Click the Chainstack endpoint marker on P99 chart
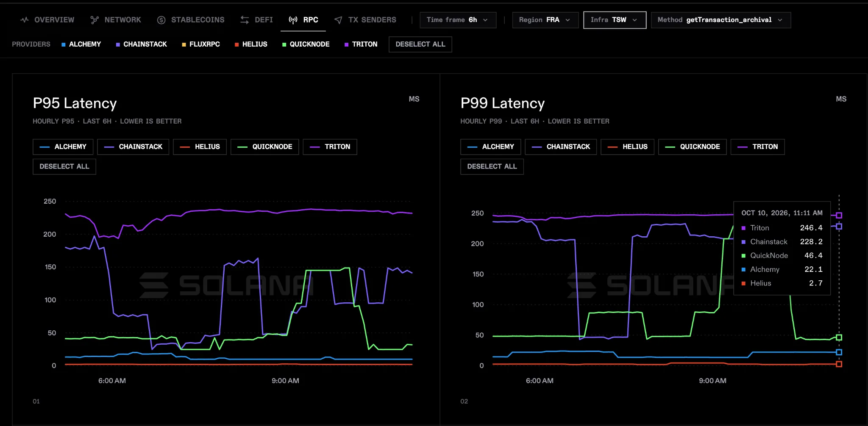This screenshot has width=868, height=426. [x=839, y=227]
